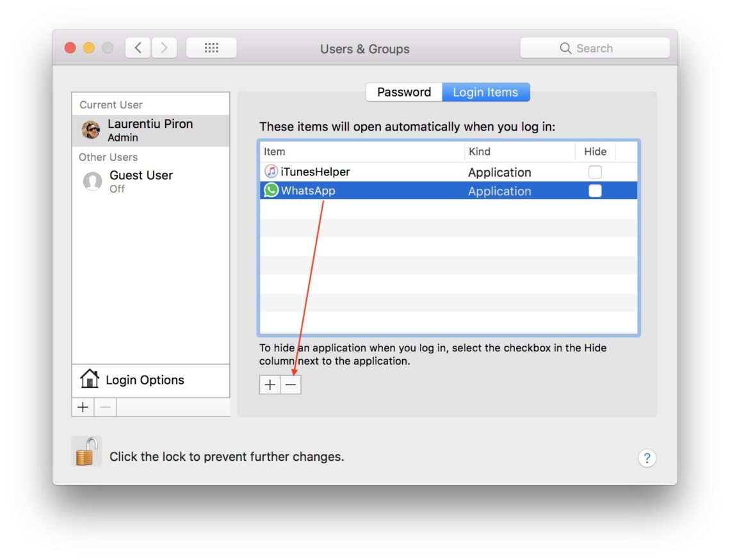Click the Laurentiu Piron user avatar
Viewport: 730px width, 560px height.
[90, 130]
